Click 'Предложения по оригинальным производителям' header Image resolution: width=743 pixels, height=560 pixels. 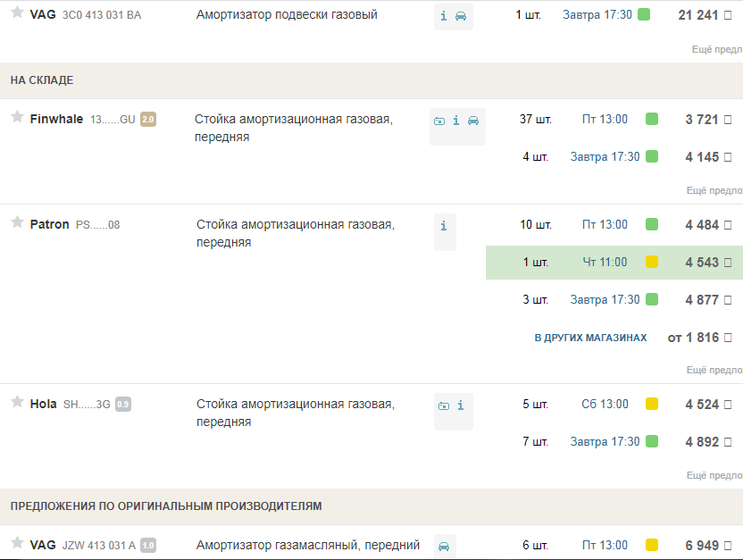click(x=166, y=506)
